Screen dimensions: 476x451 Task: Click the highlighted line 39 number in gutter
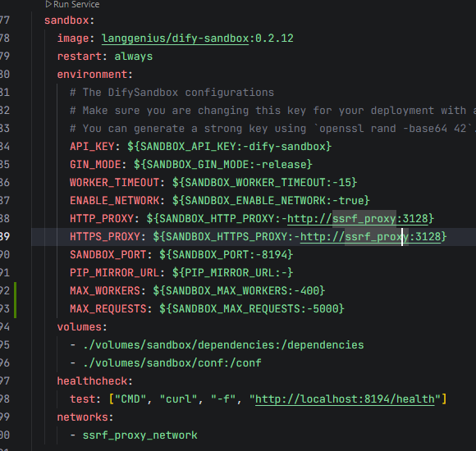(5, 237)
